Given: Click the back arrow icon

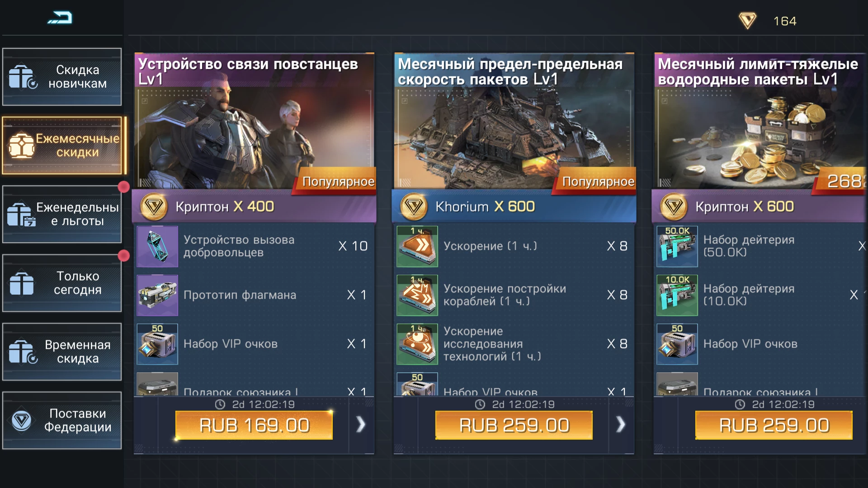Looking at the screenshot, I should click(60, 18).
